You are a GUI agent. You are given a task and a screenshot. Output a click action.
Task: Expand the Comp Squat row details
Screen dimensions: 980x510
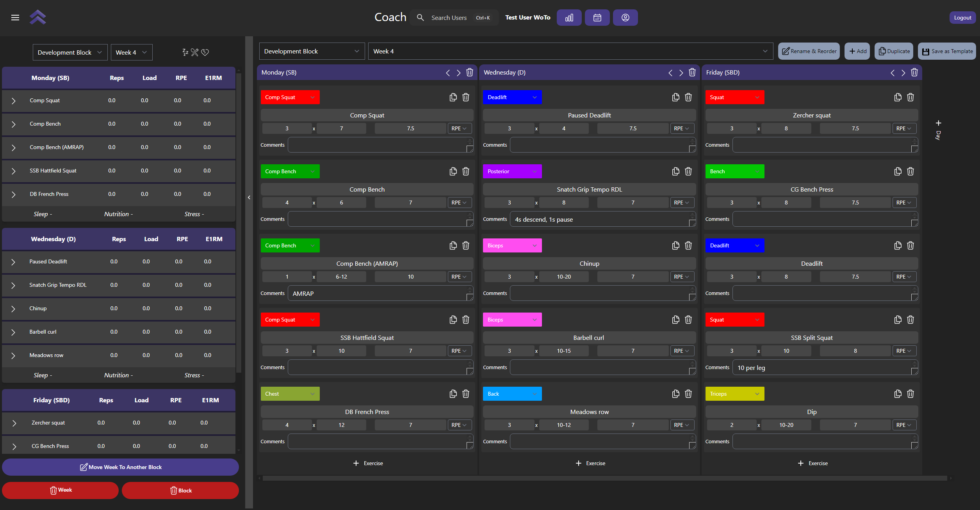pyautogui.click(x=14, y=101)
